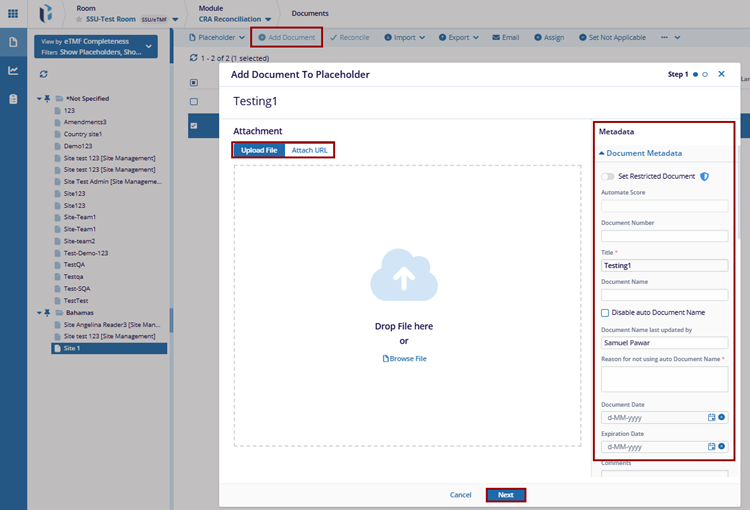750x510 pixels.
Task: Open Expiration Date calendar picker icon
Action: click(x=712, y=447)
